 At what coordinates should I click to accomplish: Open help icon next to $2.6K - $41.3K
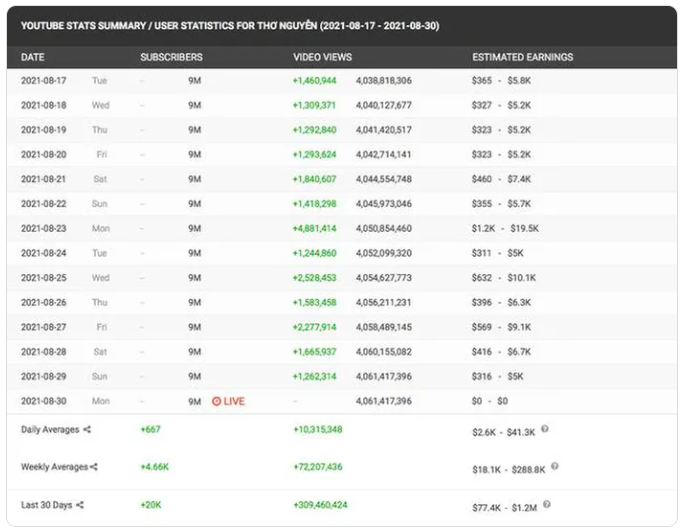[545, 429]
